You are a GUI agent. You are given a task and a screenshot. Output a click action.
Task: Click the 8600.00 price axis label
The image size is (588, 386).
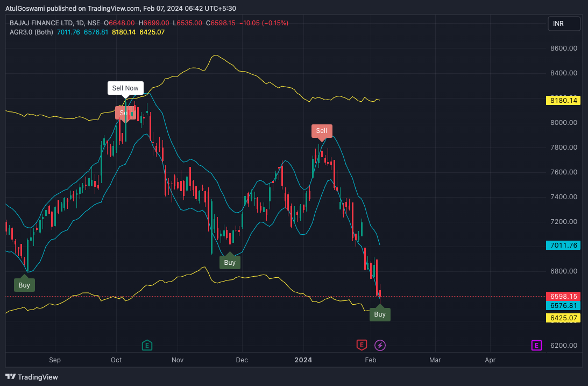click(x=564, y=48)
